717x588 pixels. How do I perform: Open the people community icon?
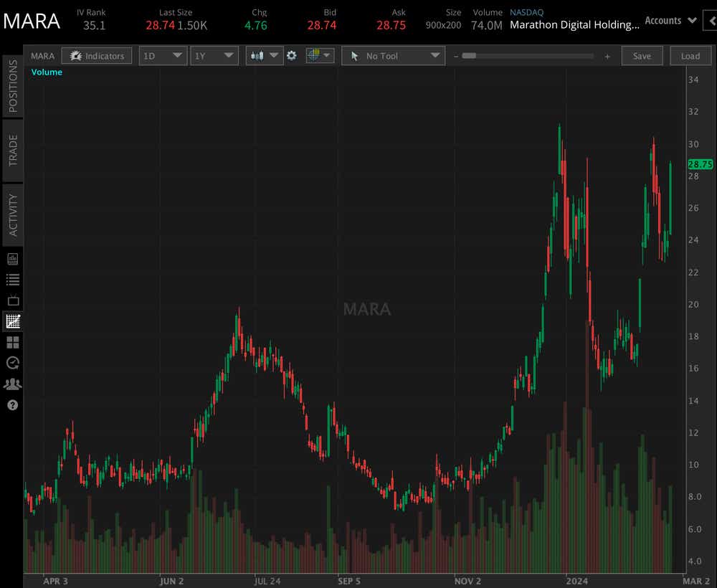tap(13, 384)
